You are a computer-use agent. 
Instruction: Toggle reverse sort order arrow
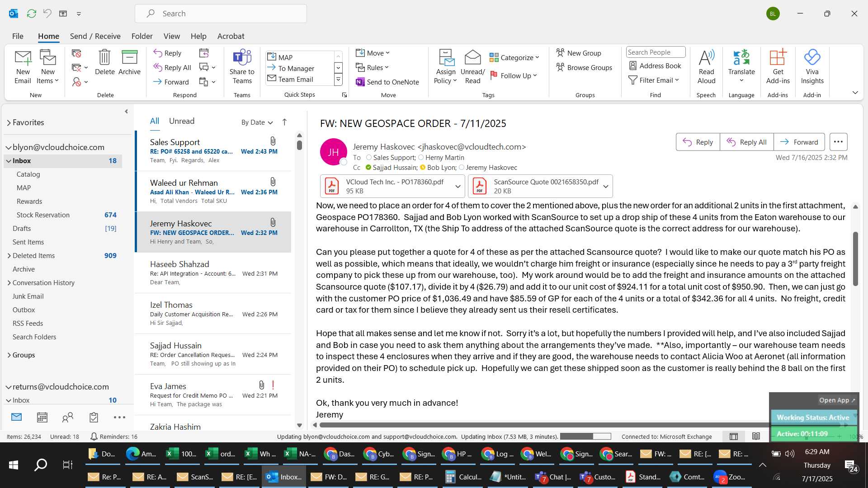tap(284, 122)
